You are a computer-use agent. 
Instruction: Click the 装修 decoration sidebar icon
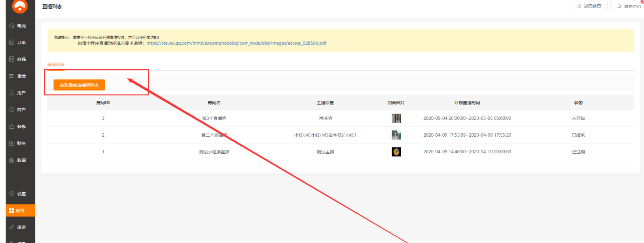coord(12,126)
